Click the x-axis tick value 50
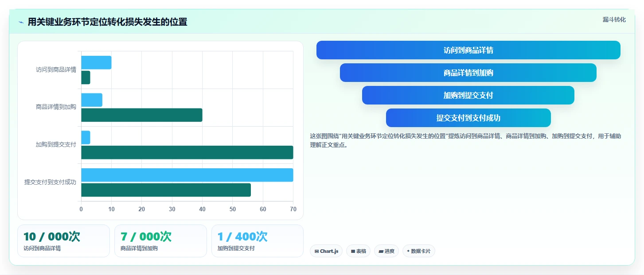Viewport: 644px width, 275px height. point(233,209)
